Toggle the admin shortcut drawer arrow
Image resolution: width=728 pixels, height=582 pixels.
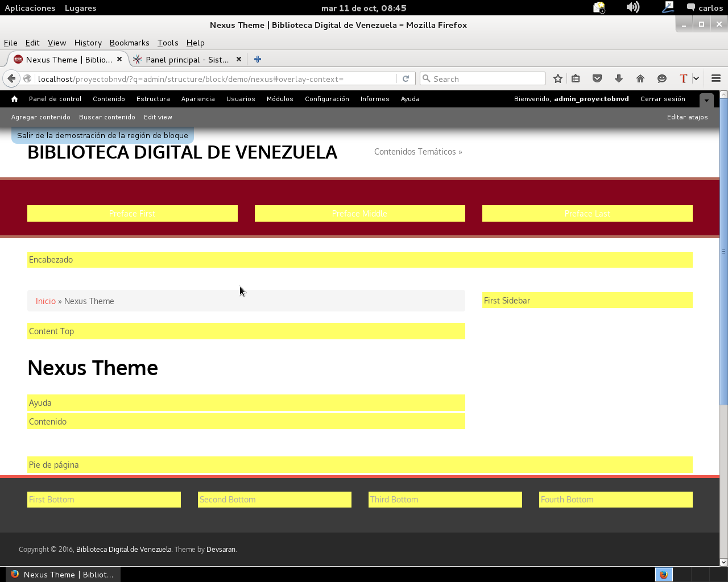[x=706, y=100]
